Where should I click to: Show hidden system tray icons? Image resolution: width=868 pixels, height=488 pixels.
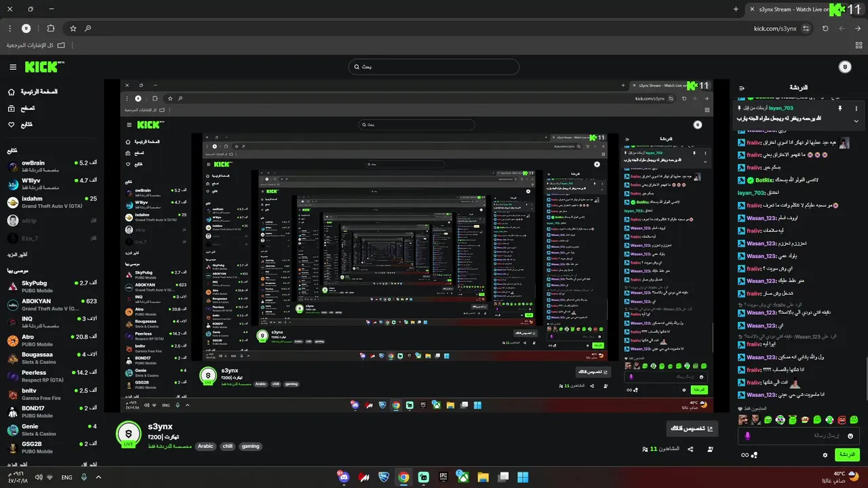98,477
